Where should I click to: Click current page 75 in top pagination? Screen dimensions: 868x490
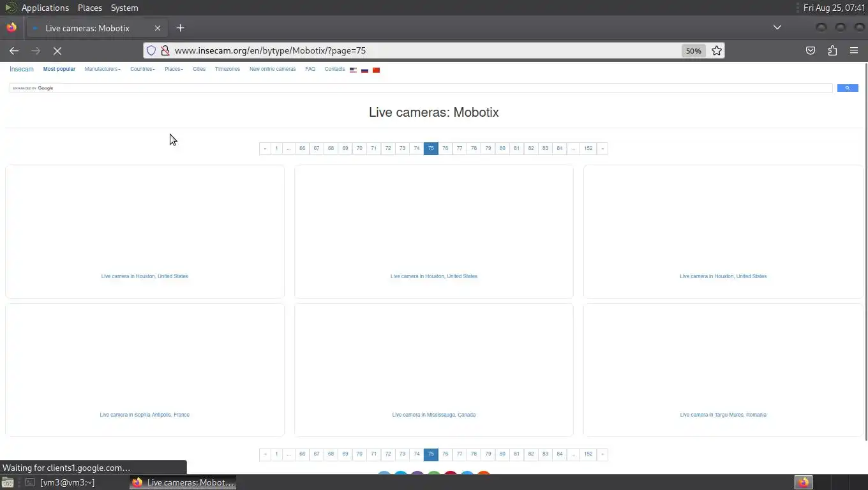431,149
